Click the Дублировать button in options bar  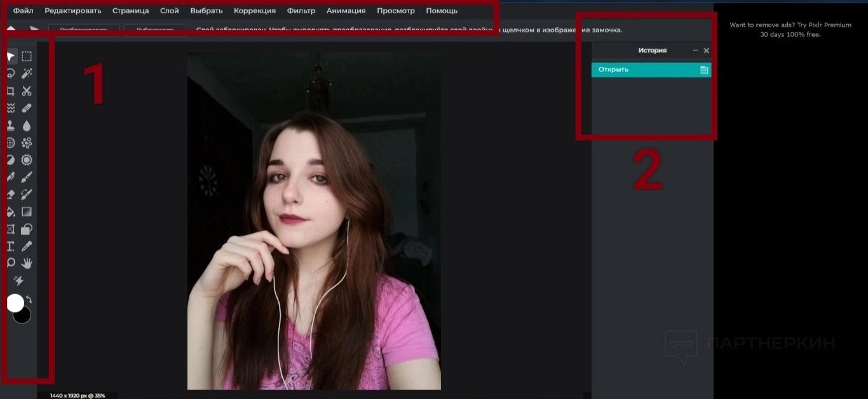point(155,30)
